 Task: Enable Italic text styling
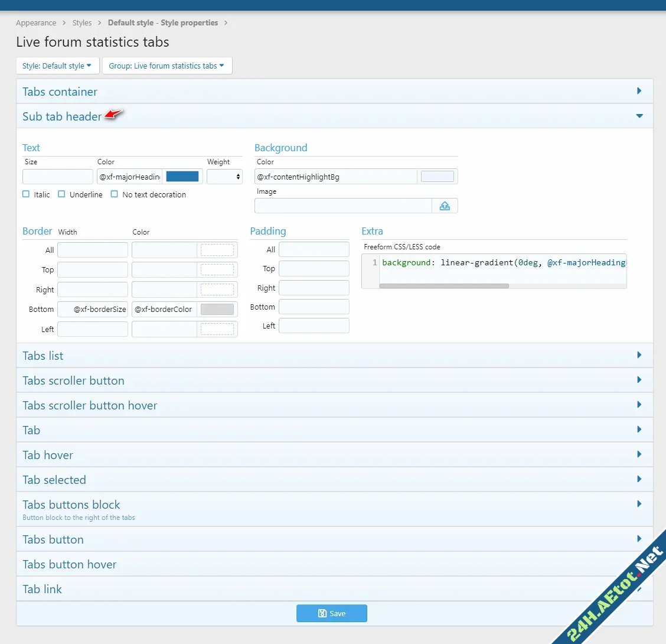[x=26, y=194]
